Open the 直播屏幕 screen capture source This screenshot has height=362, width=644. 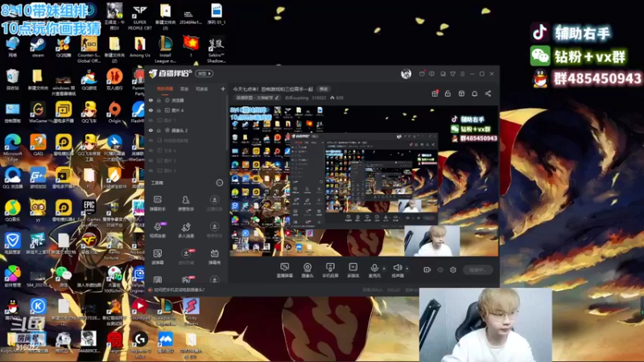tap(285, 270)
